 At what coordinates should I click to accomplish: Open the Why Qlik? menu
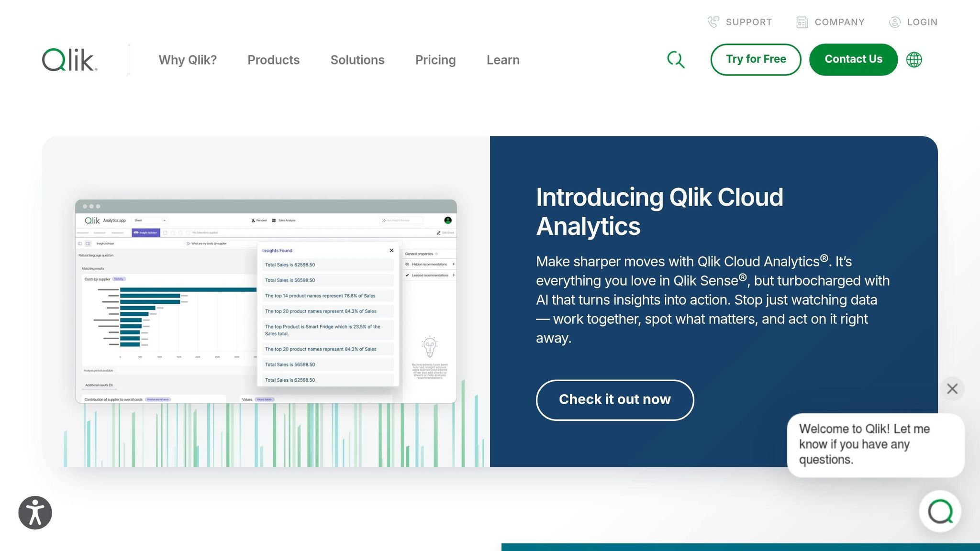tap(188, 60)
